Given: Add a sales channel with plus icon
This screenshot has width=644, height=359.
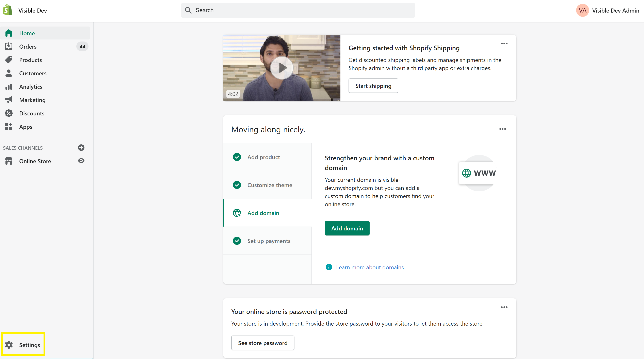Looking at the screenshot, I should [81, 147].
